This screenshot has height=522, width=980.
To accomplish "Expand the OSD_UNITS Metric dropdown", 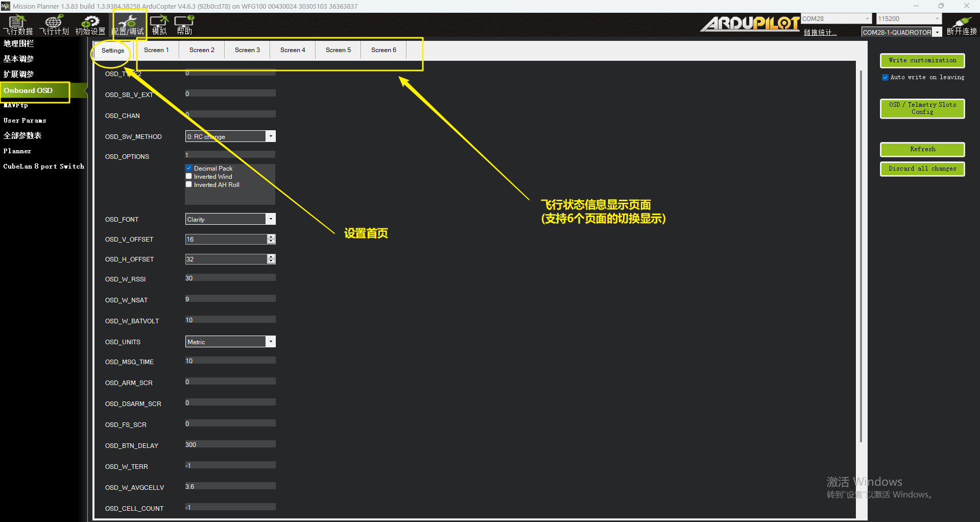I will click(x=271, y=342).
